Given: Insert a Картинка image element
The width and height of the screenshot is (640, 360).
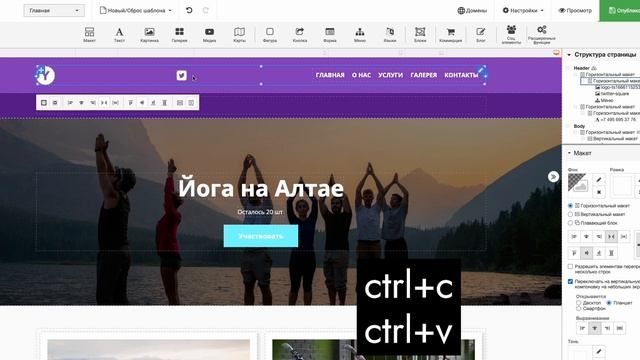Looking at the screenshot, I should 149,35.
